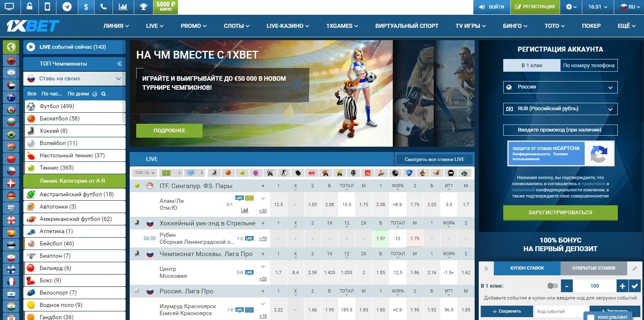644x320 pixels.
Task: Click odds 1.97 for Рубин match
Action: coord(381,238)
